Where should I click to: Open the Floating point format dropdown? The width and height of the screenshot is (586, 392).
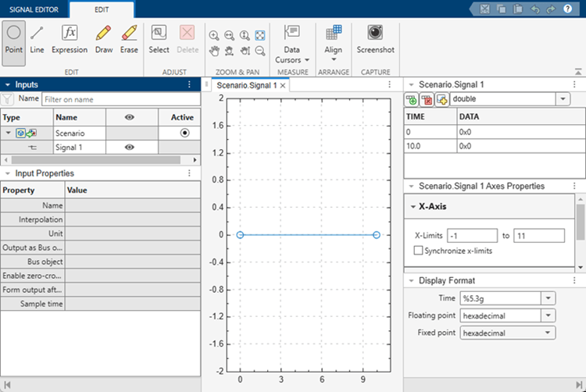point(548,315)
